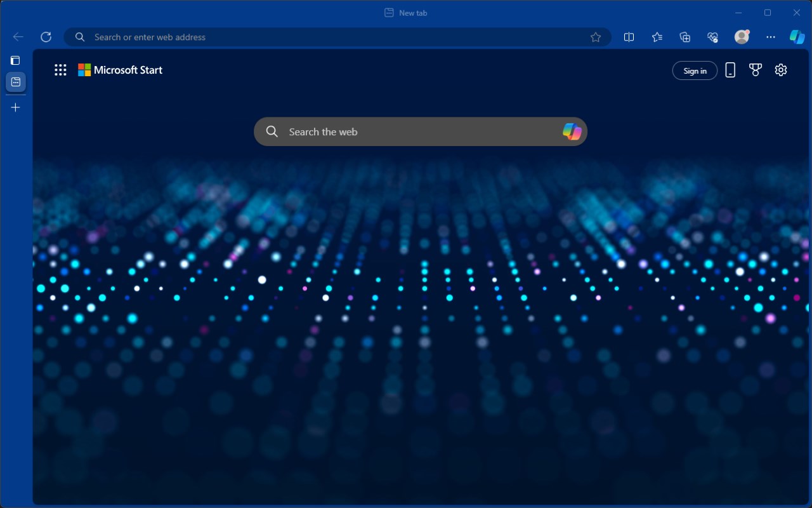Open the Microsoft apps grid launcher
The width and height of the screenshot is (812, 508).
[x=60, y=70]
